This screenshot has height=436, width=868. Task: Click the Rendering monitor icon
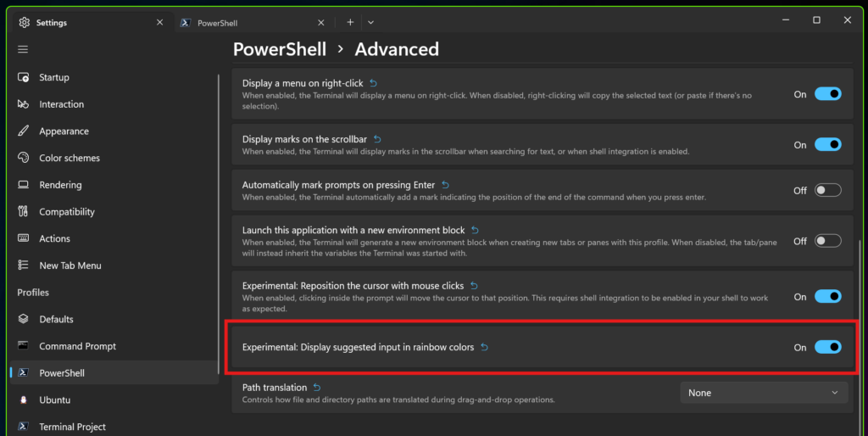click(x=23, y=185)
